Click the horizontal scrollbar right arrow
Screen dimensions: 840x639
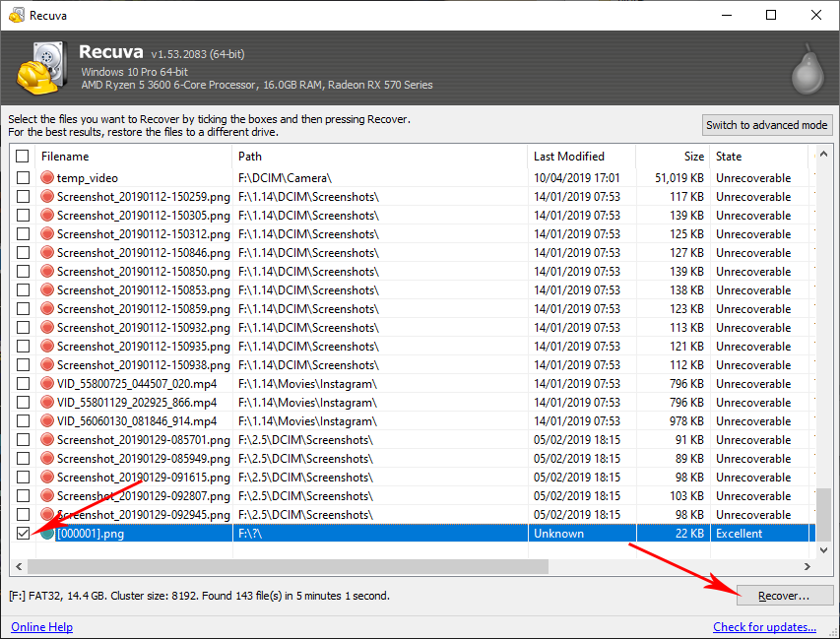point(808,567)
